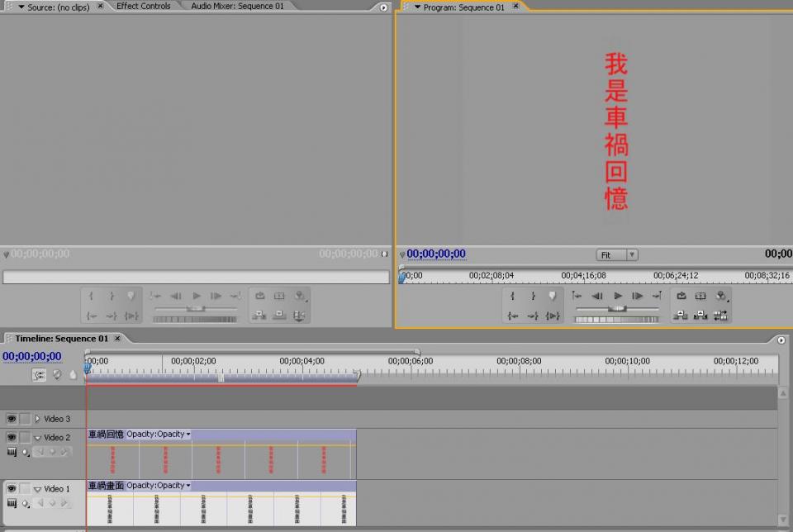Go to Out point in Program monitor
This screenshot has height=532, width=793.
[x=533, y=316]
